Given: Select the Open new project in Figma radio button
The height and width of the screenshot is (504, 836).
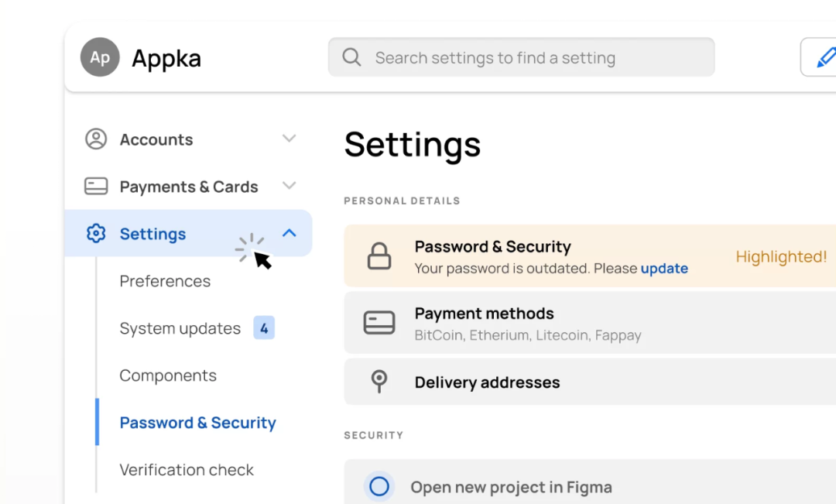Looking at the screenshot, I should (x=379, y=486).
